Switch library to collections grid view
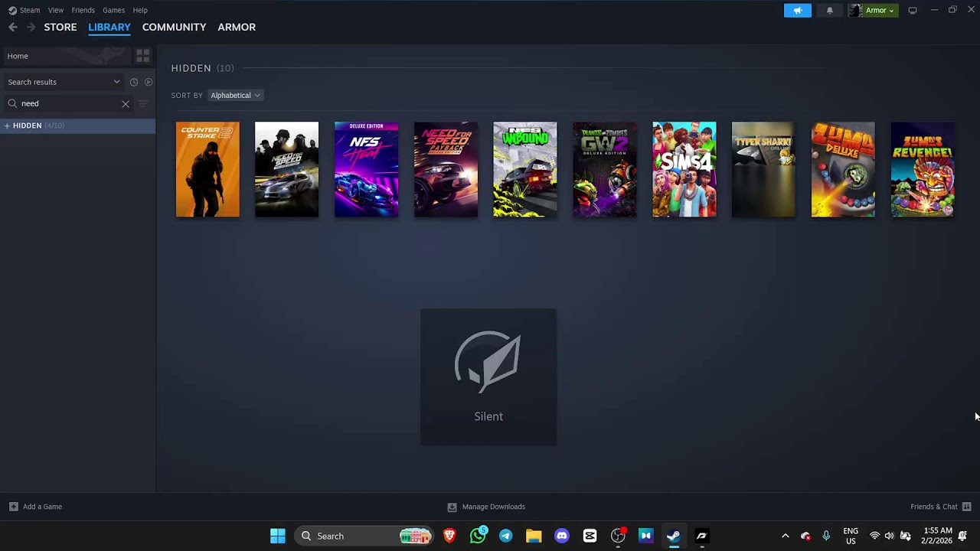This screenshot has width=980, height=551. [142, 56]
